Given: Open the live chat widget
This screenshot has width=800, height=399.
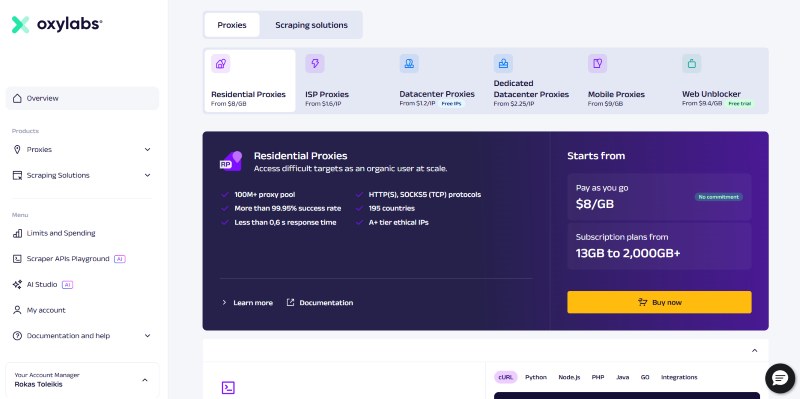Looking at the screenshot, I should [780, 378].
